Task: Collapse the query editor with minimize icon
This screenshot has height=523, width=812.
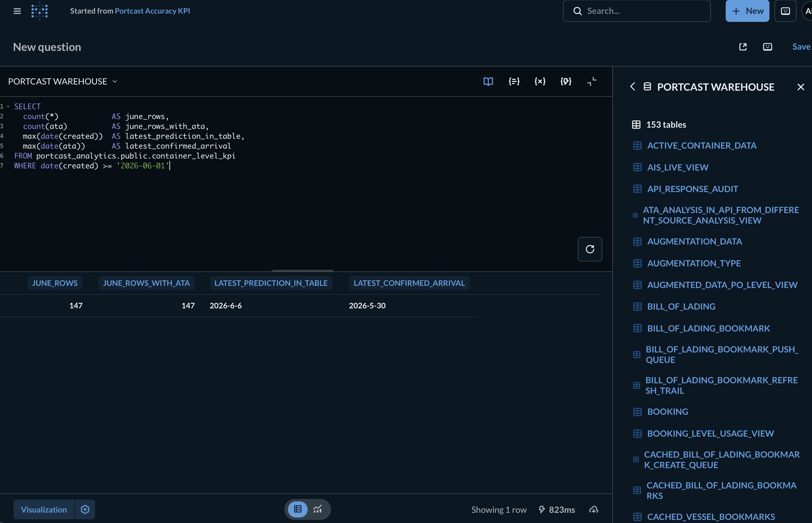Action: tap(592, 81)
